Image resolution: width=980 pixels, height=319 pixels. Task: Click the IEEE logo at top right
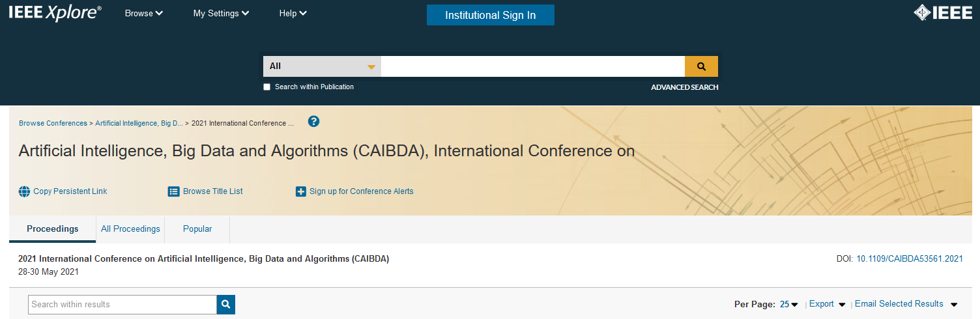pyautogui.click(x=943, y=13)
